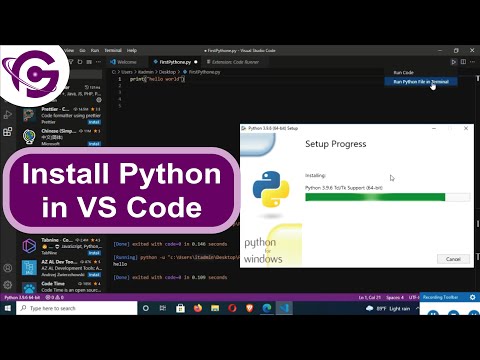Viewport: 480px width, 360px height.
Task: Click the Chinese language pack globe icon
Action: pos(29,137)
